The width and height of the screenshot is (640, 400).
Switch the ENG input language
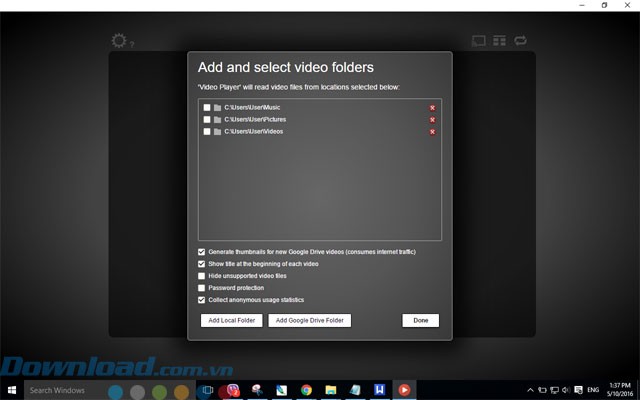point(593,390)
